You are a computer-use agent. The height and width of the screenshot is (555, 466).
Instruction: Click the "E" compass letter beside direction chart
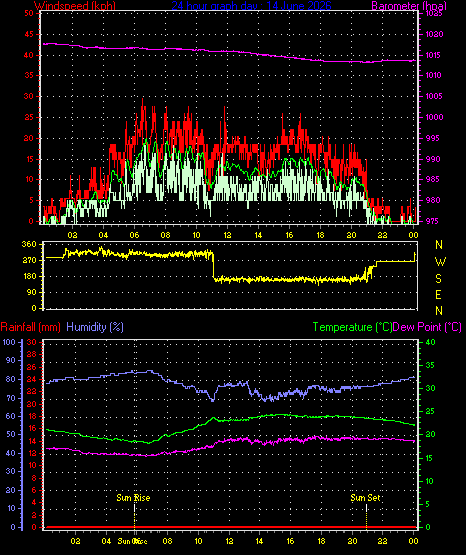438,294
